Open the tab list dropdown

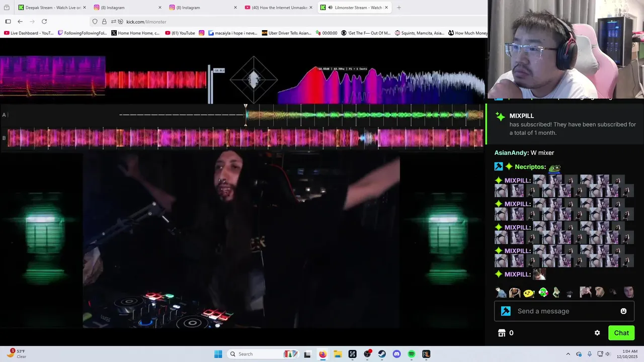[x=7, y=8]
